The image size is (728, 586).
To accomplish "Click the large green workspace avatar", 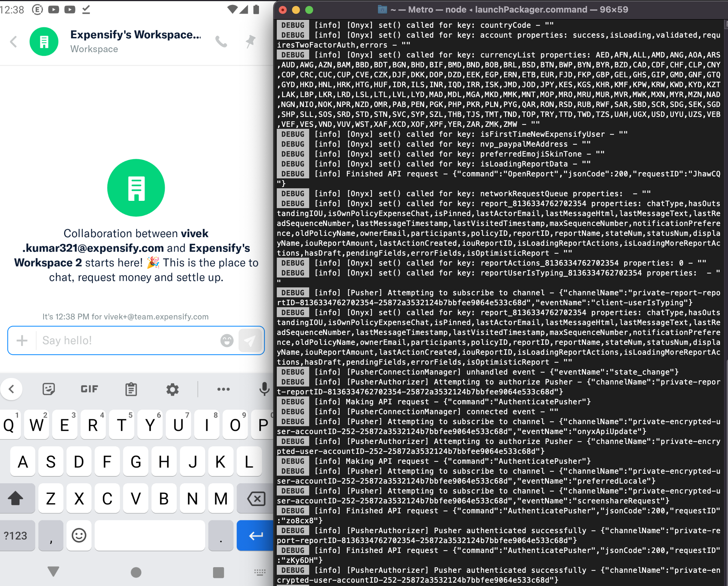I will click(136, 188).
